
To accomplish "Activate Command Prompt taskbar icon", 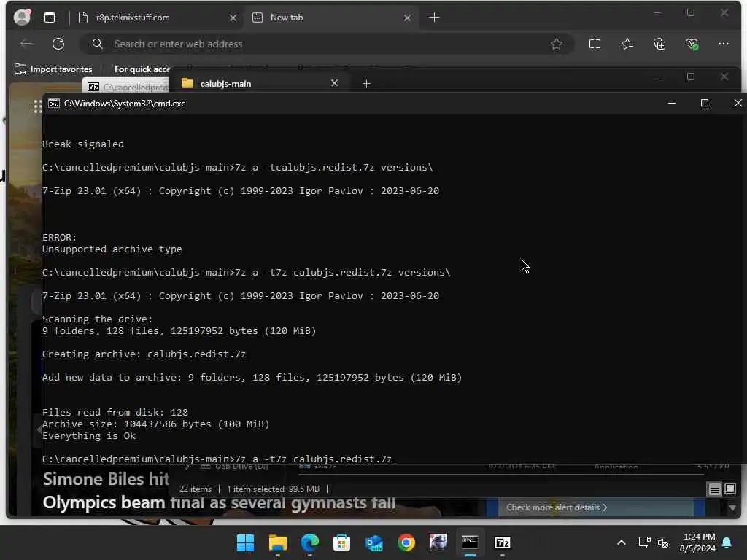I will coord(471,542).
